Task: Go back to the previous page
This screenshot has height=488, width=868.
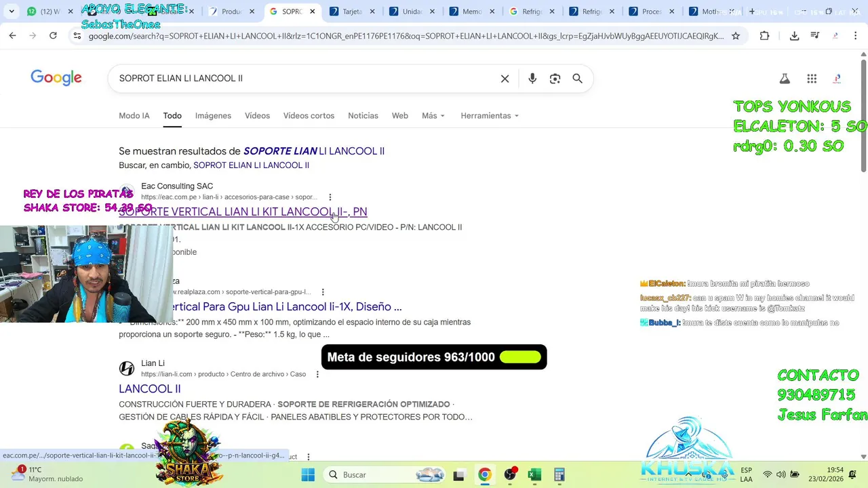Action: click(x=12, y=36)
